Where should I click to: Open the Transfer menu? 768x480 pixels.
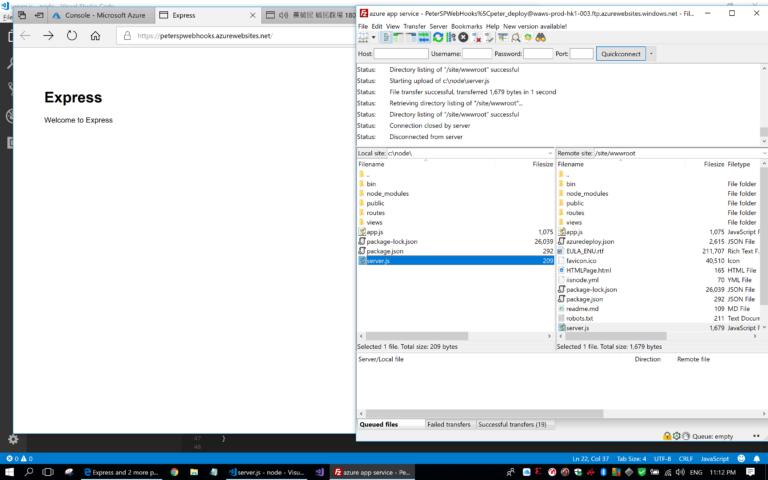tap(414, 26)
